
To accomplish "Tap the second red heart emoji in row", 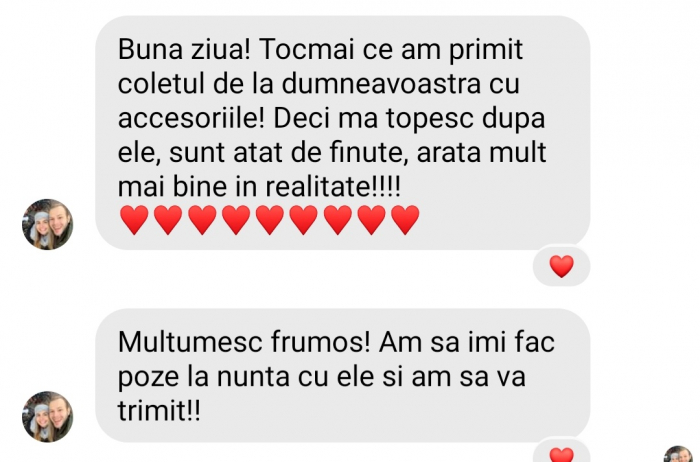I will [x=168, y=220].
